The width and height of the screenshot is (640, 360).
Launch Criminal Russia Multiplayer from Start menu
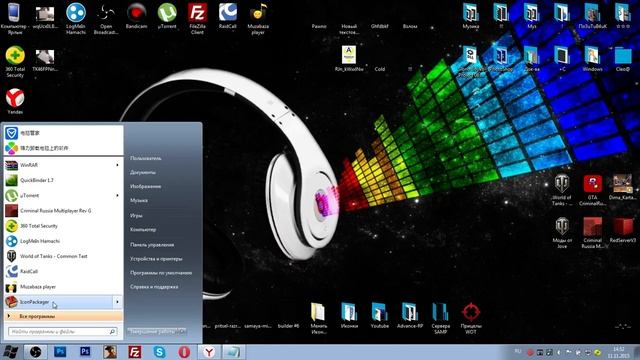tap(63, 211)
